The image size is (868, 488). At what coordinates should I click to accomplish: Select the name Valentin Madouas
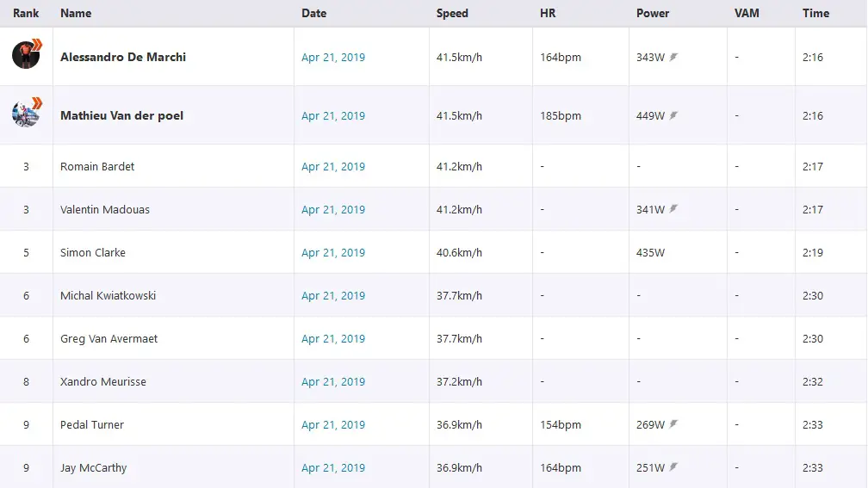105,210
